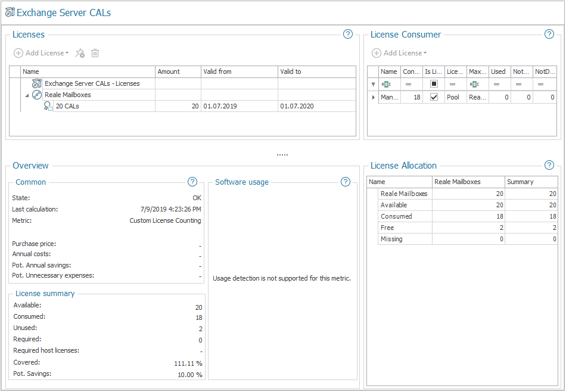Click the panel splitter dots handle
The width and height of the screenshot is (566, 392).
pos(282,155)
